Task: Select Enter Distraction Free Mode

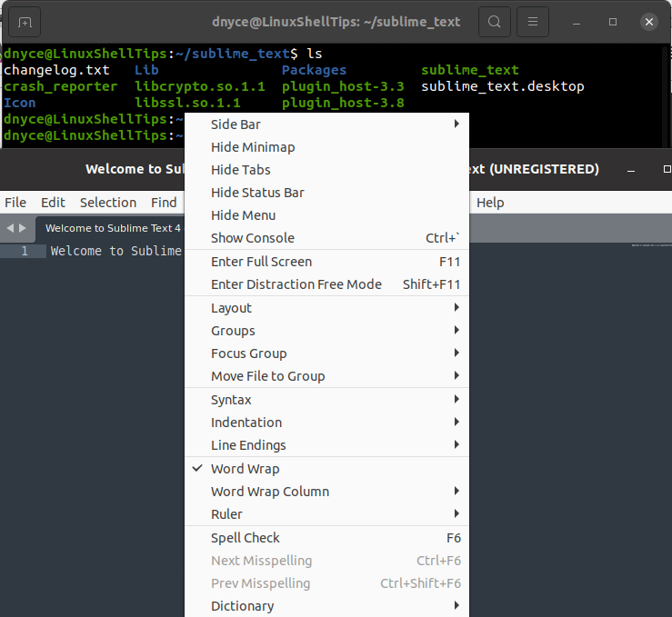Action: click(x=326, y=284)
